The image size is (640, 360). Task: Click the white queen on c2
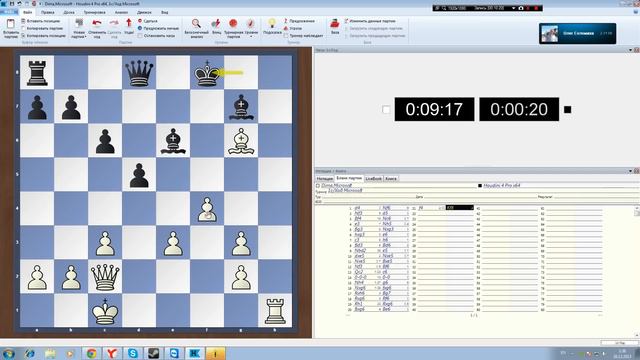105,277
